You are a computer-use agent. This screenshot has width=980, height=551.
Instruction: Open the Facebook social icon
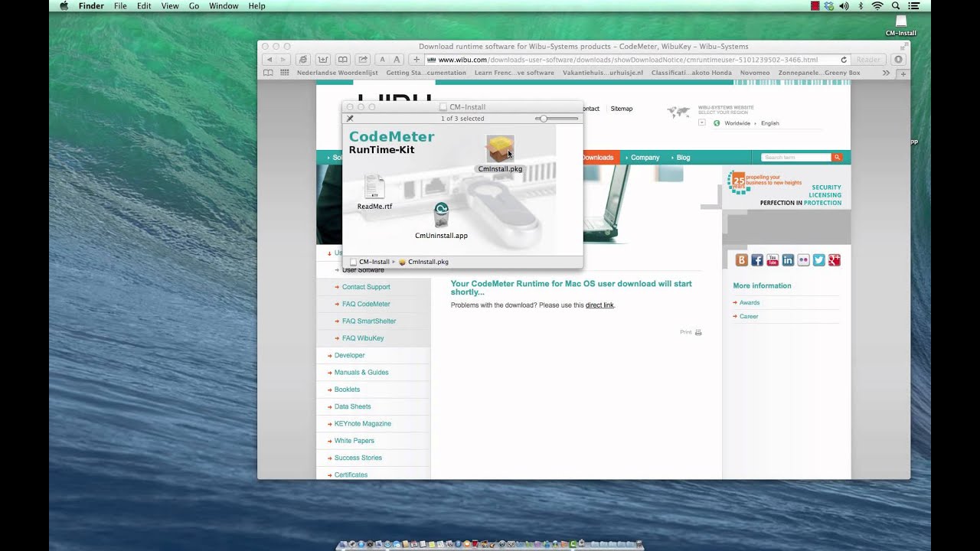click(757, 260)
